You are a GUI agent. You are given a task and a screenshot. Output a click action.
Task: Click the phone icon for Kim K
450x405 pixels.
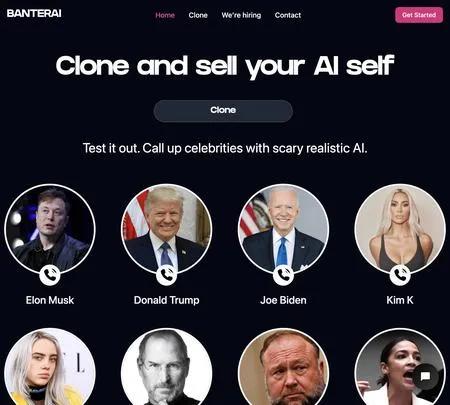400,275
